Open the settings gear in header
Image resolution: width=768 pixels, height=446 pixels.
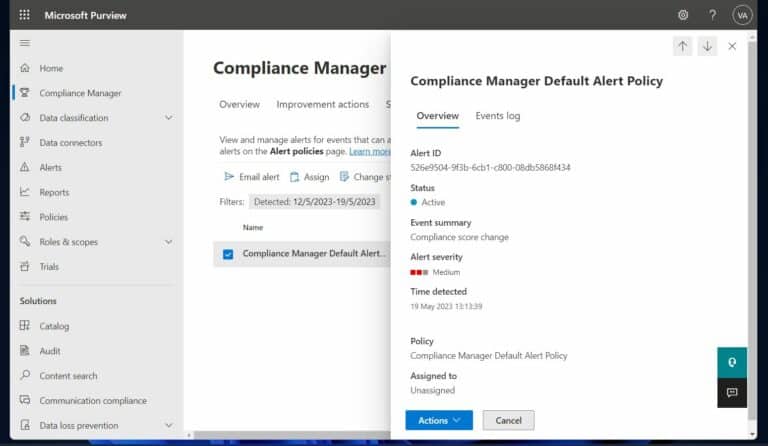[683, 15]
